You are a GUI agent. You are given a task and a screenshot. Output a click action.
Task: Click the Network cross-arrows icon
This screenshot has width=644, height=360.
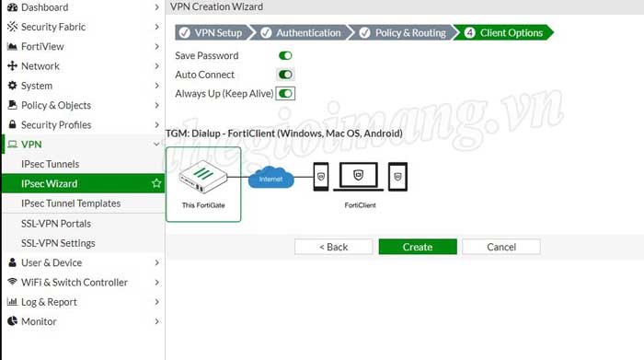click(12, 65)
